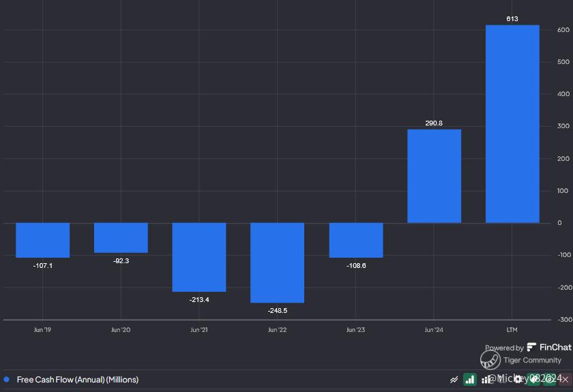This screenshot has height=392, width=573.
Task: Remove the Free Cash Flow series
Action: 565,379
